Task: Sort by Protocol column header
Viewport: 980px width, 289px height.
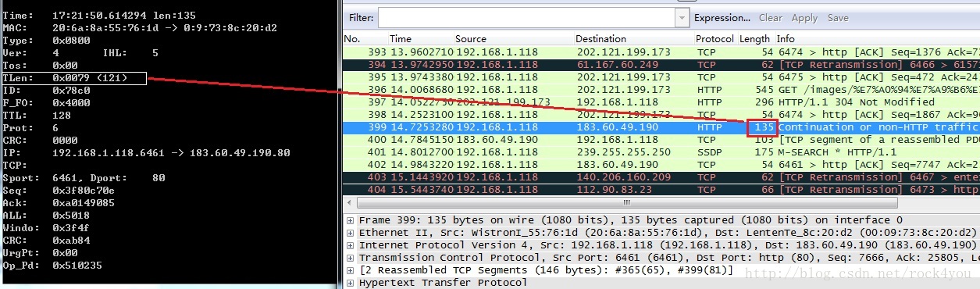Action: (x=715, y=38)
